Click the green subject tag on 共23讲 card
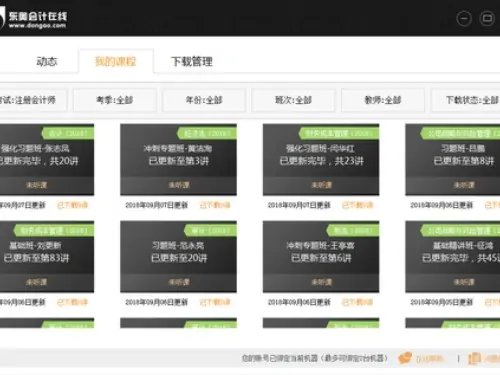Image resolution: width=500 pixels, height=375 pixels. [339, 133]
